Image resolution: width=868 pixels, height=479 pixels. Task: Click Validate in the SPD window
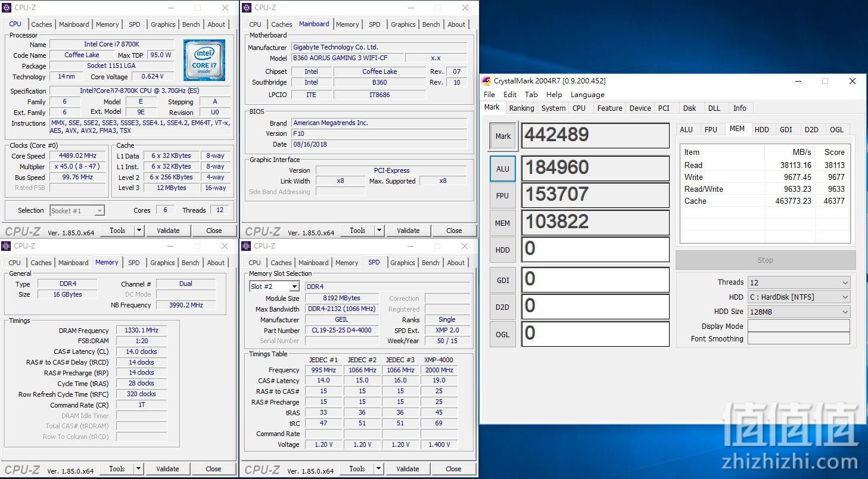407,469
